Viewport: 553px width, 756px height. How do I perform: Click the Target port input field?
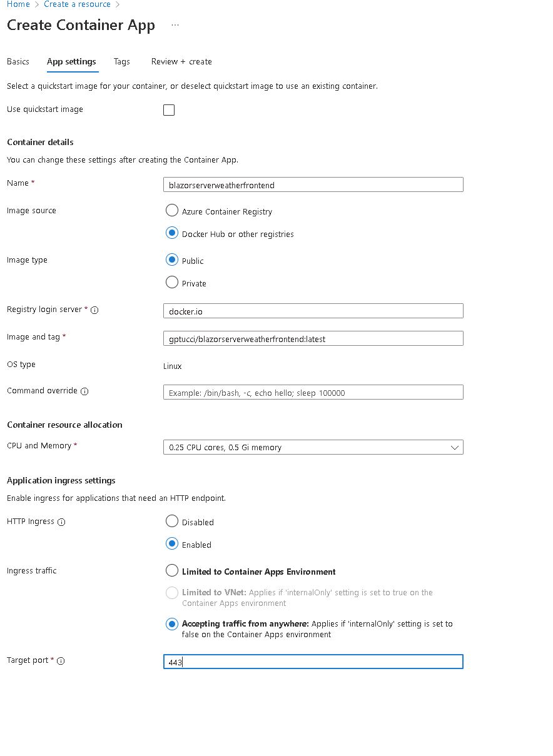point(313,662)
